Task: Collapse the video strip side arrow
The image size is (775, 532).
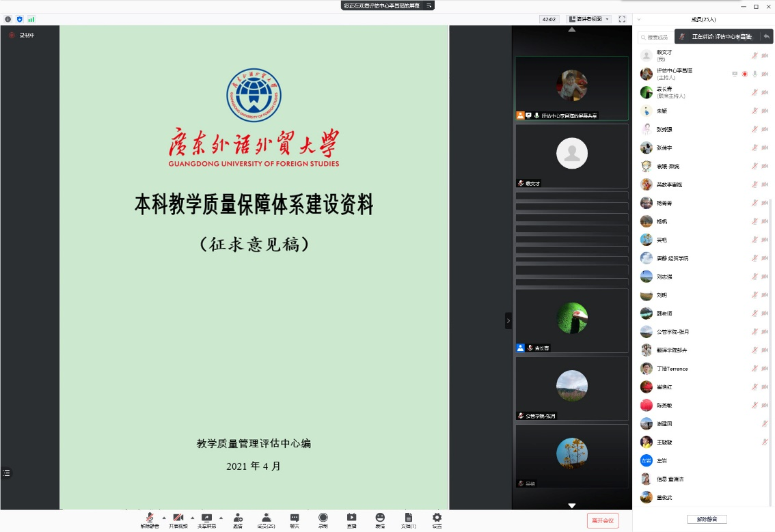Action: (x=508, y=320)
